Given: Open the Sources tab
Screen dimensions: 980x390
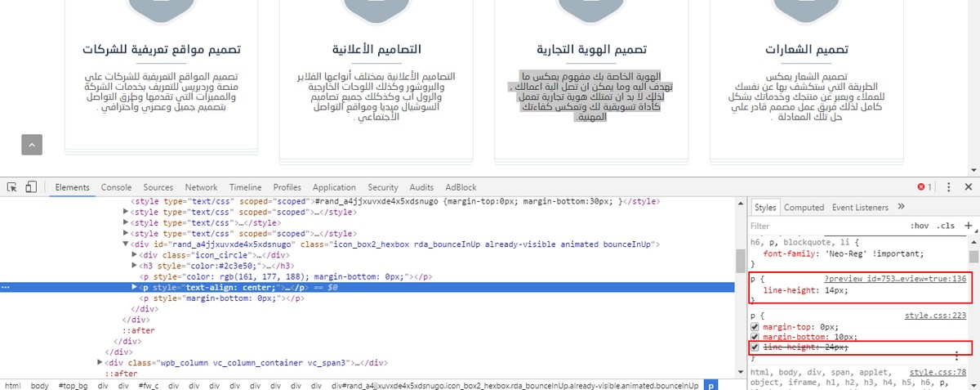Looking at the screenshot, I should 158,187.
